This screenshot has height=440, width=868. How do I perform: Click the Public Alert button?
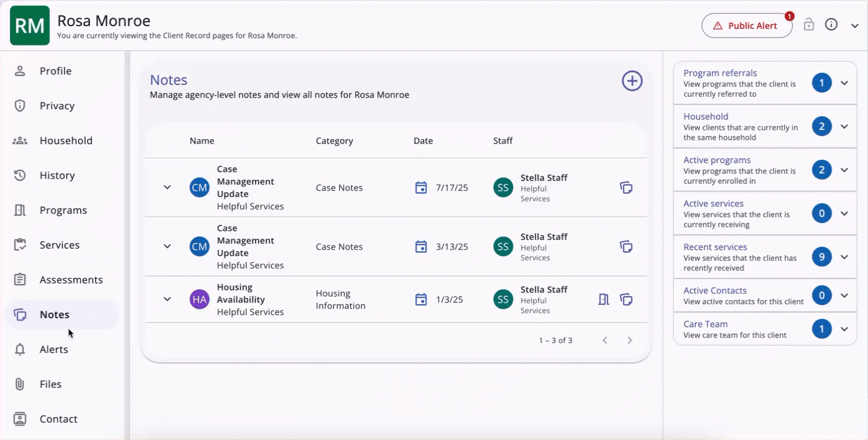click(x=747, y=25)
